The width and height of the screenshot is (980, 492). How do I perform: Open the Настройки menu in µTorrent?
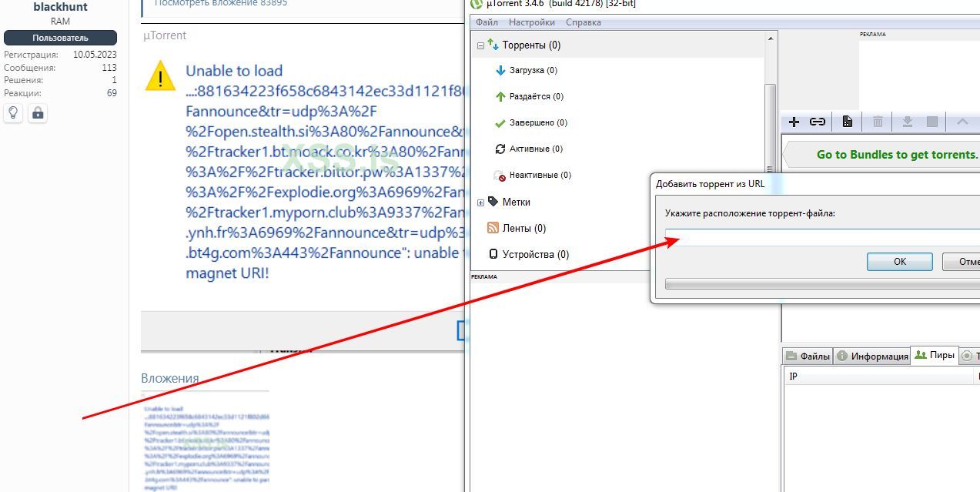click(532, 22)
